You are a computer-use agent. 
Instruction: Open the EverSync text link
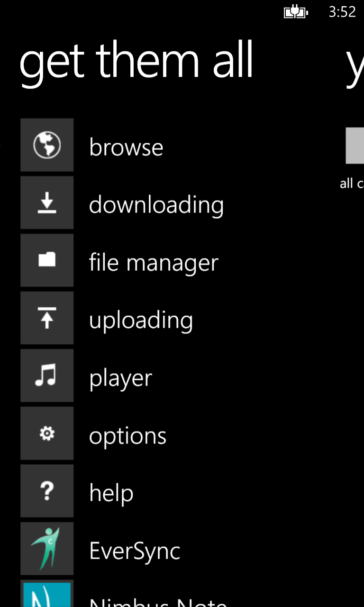(135, 551)
